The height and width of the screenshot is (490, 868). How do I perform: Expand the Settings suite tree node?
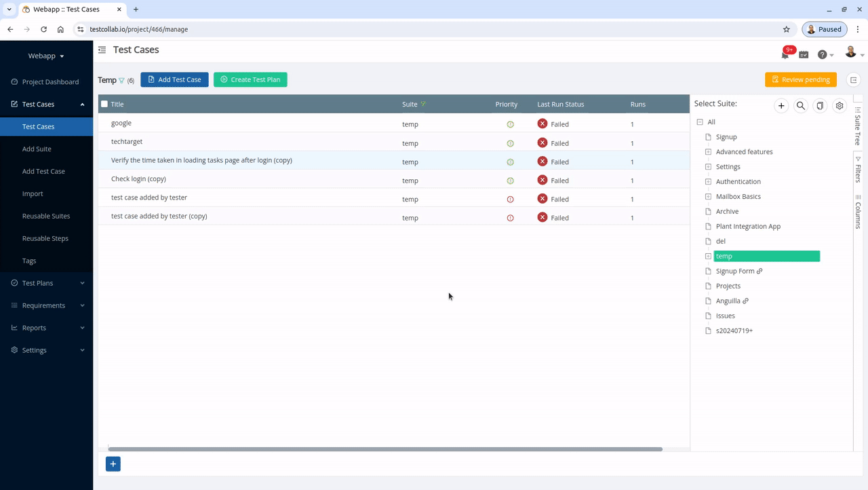[709, 167]
